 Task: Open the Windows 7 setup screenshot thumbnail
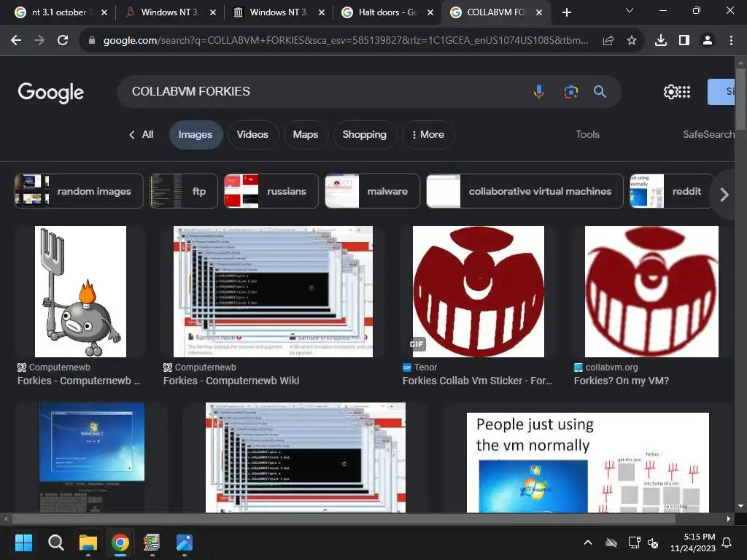pyautogui.click(x=92, y=458)
